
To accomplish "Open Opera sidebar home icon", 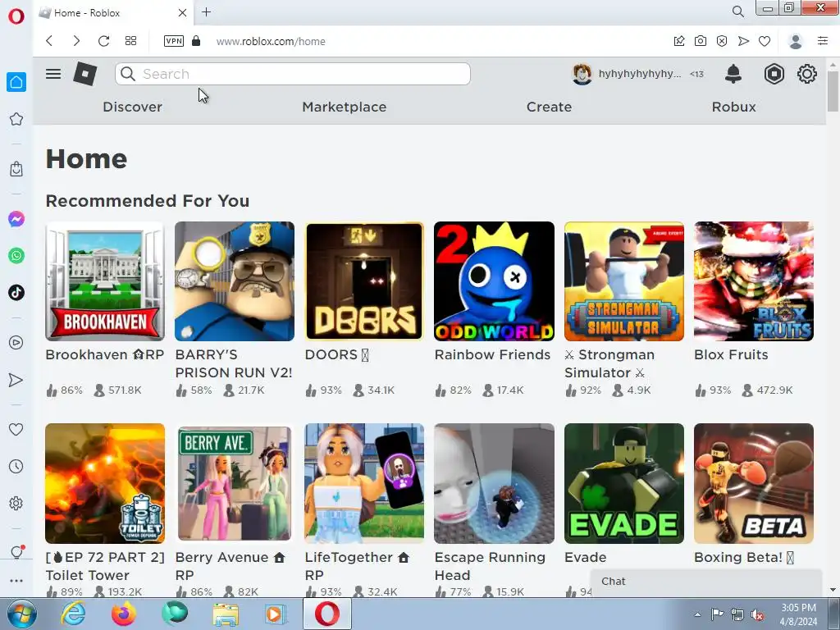I will click(16, 82).
